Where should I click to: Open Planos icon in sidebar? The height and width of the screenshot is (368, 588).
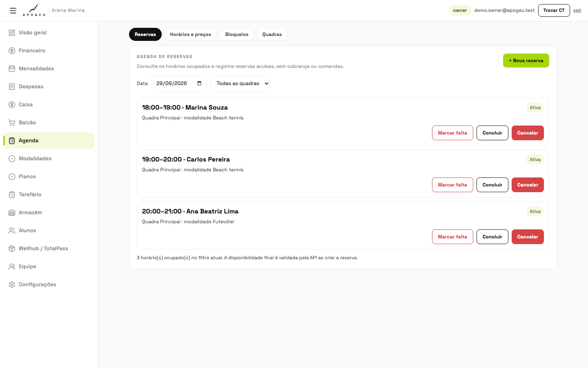click(x=12, y=177)
